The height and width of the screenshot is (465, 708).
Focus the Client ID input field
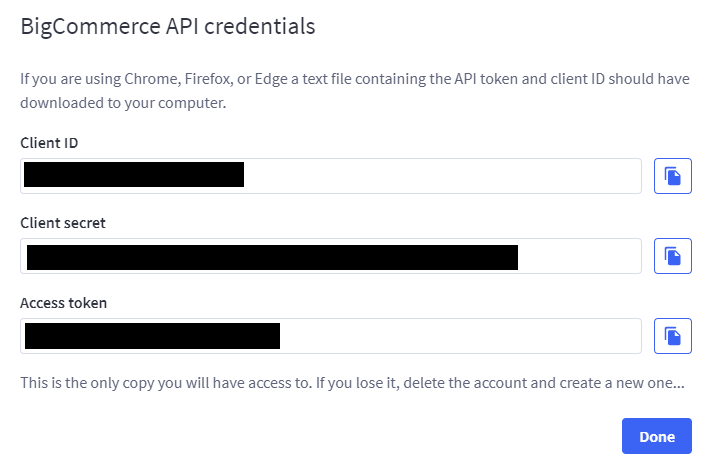[331, 176]
